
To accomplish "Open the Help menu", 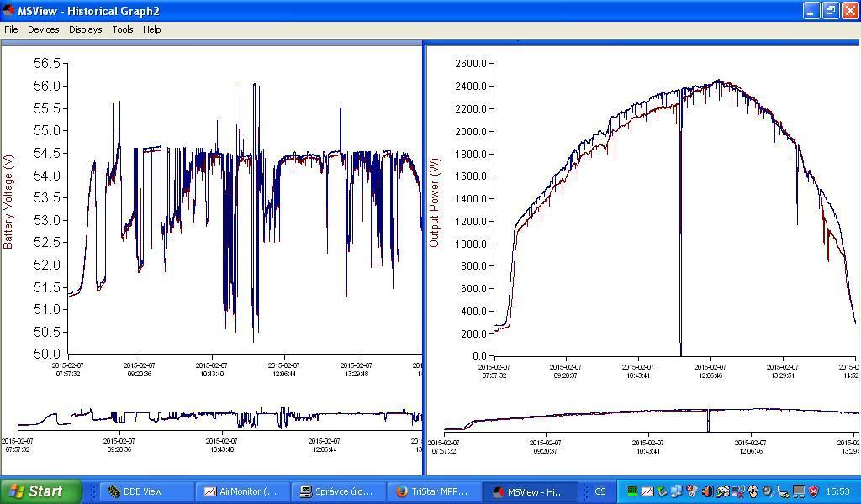I will [151, 29].
